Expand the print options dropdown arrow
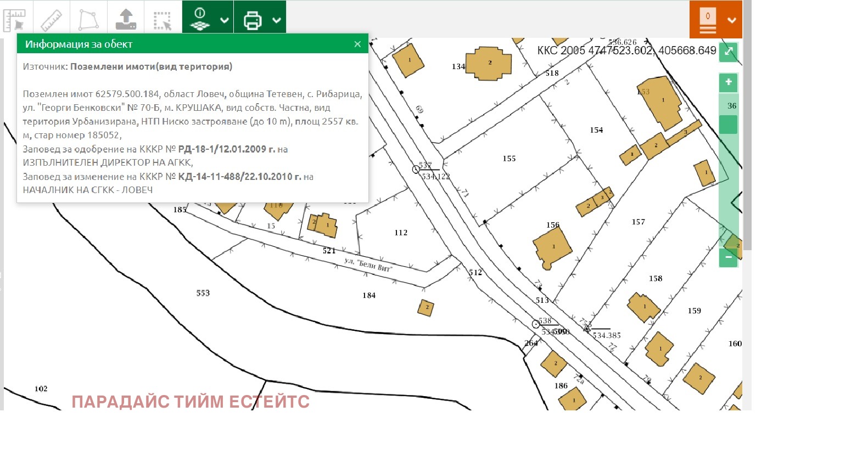The width and height of the screenshot is (868, 457). click(x=277, y=20)
